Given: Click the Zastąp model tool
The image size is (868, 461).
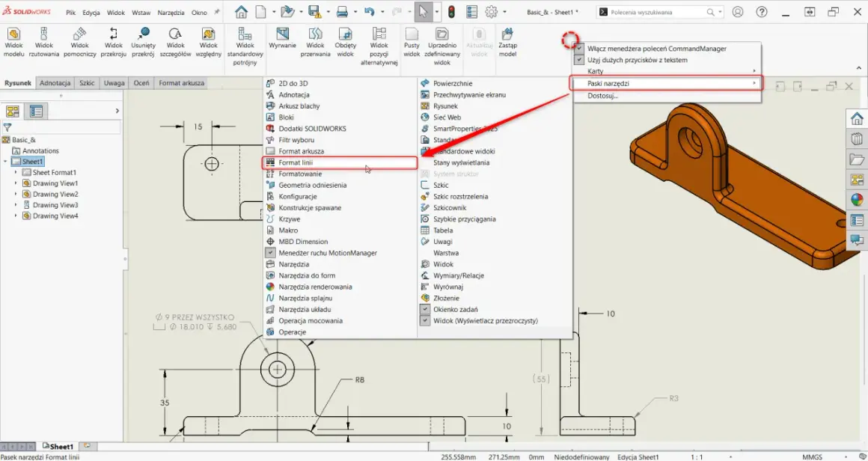Looking at the screenshot, I should tap(507, 42).
